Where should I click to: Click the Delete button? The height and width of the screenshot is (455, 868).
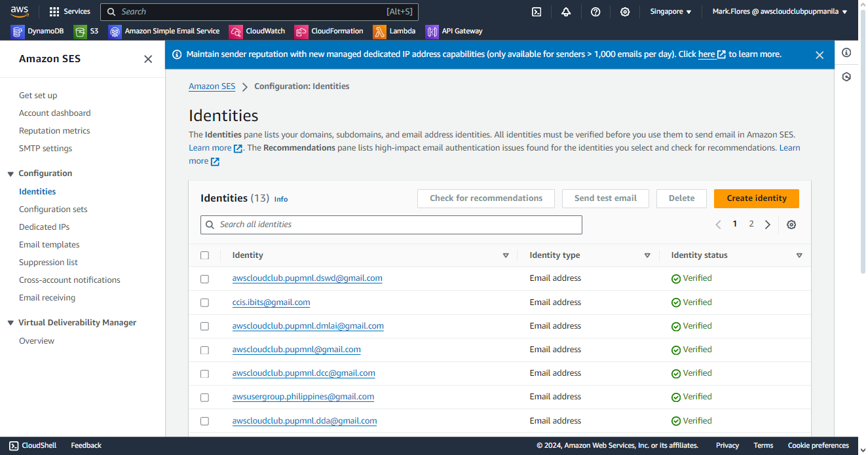pyautogui.click(x=681, y=198)
